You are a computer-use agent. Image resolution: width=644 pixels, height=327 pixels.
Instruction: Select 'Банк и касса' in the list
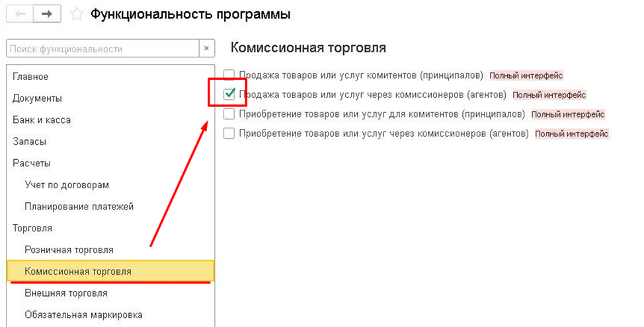[110, 120]
